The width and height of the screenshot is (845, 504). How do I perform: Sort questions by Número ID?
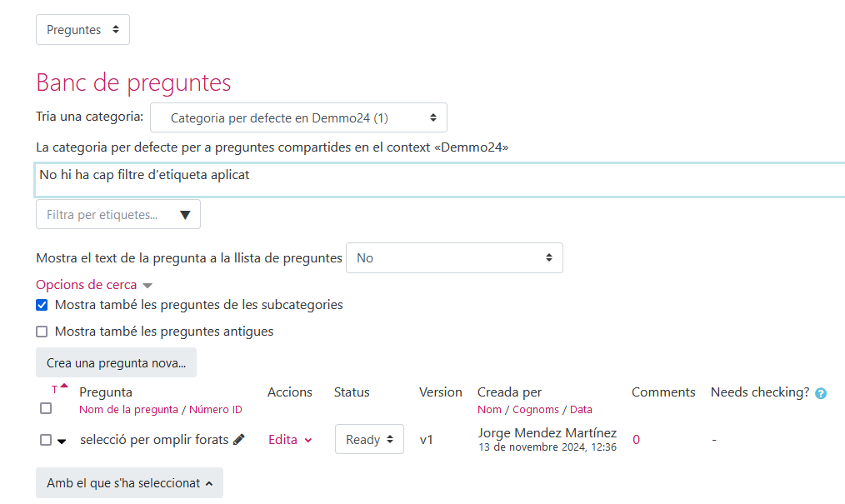(216, 409)
